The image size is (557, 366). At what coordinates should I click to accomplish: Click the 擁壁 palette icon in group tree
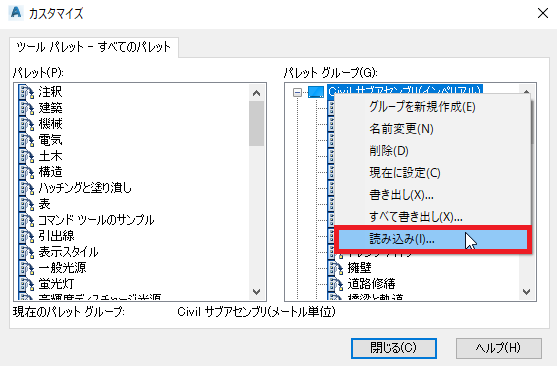coord(335,268)
